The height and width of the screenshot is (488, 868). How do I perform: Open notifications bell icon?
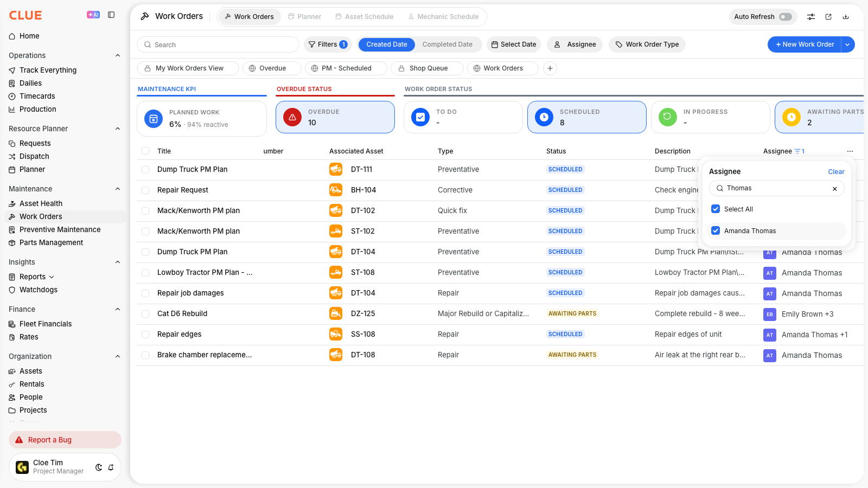click(111, 467)
